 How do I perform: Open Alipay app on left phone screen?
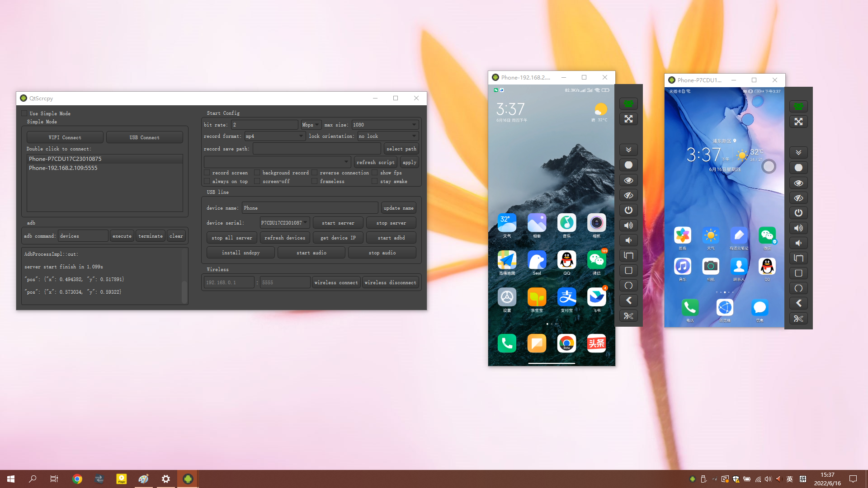point(566,297)
